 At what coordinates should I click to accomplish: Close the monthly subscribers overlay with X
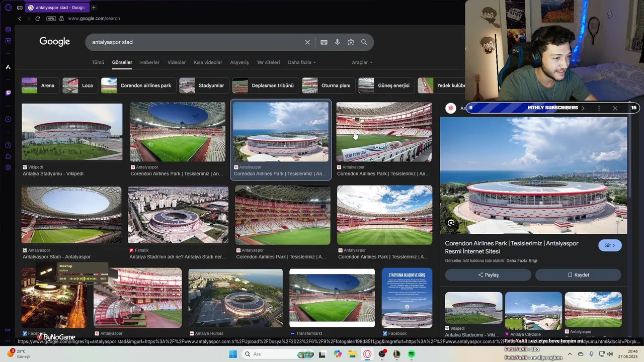point(615,108)
